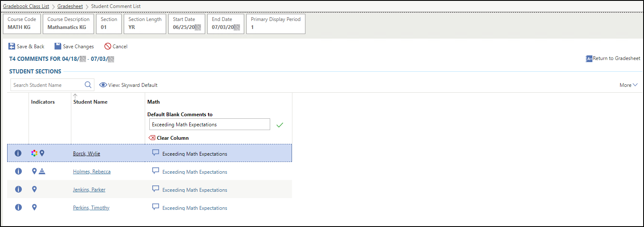The width and height of the screenshot is (644, 227).
Task: Click the Start Date box
Action: (x=187, y=23)
